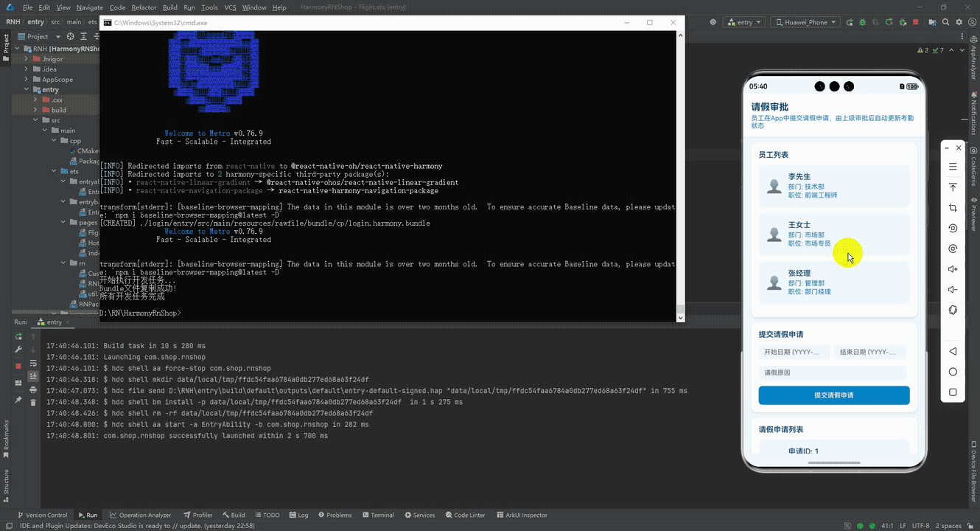Click the red Stop icon in top toolbar
Image resolution: width=980 pixels, height=531 pixels.
(x=916, y=22)
